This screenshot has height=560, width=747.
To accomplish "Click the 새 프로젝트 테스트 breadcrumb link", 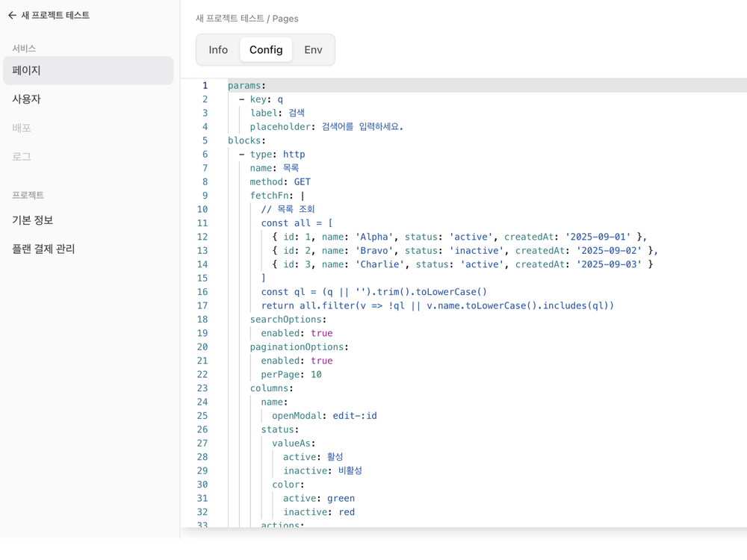I will [x=229, y=19].
